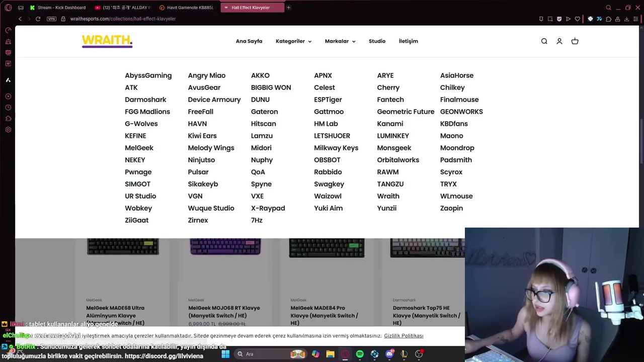Open the MelGeek brand link
This screenshot has height=362, width=644.
pos(139,148)
